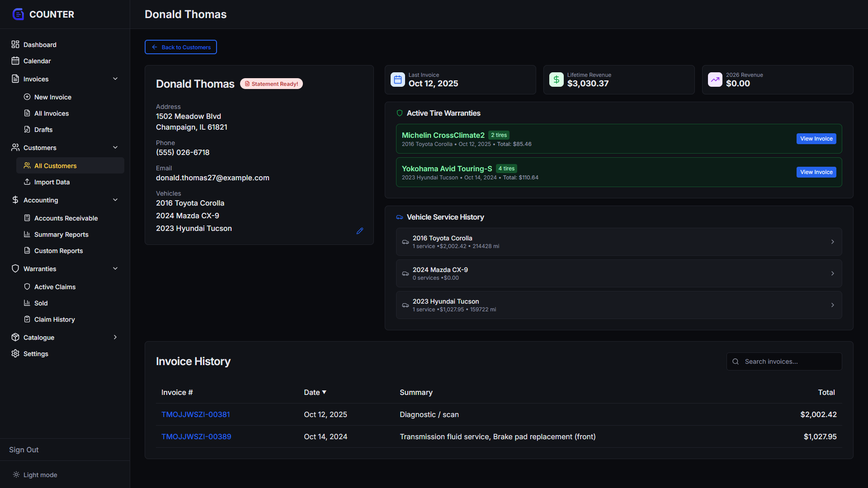Click the Customers people icon

coord(15,147)
